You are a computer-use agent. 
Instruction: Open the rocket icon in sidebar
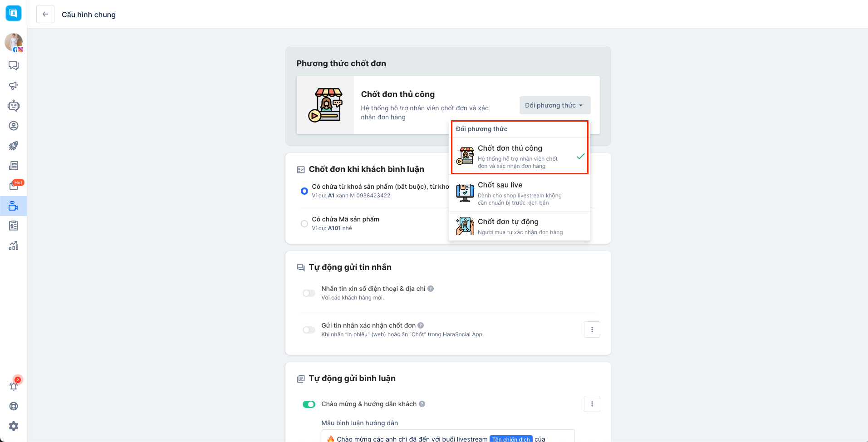point(14,146)
